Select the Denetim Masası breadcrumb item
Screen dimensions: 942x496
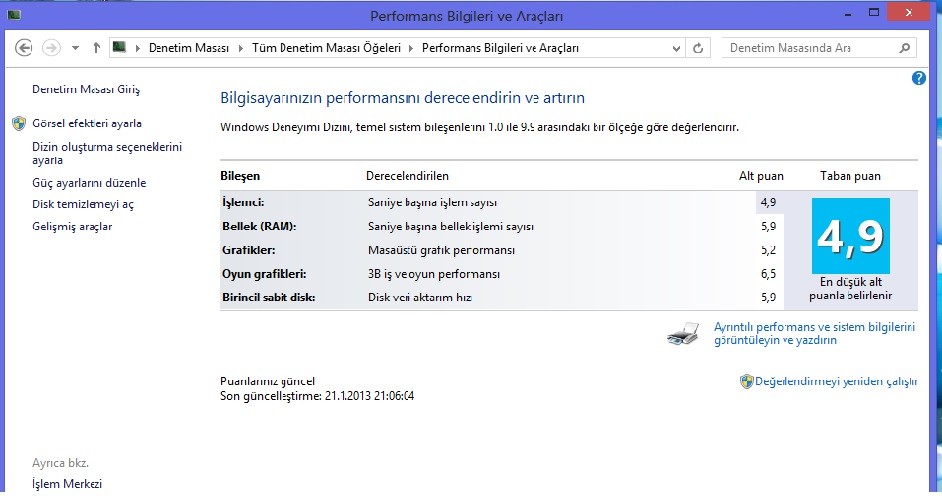point(188,48)
